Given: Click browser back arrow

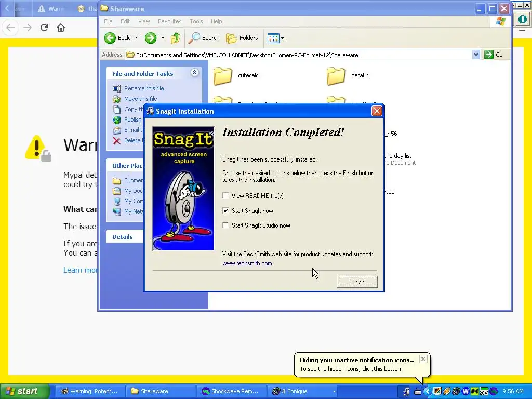Looking at the screenshot, I should (10, 28).
